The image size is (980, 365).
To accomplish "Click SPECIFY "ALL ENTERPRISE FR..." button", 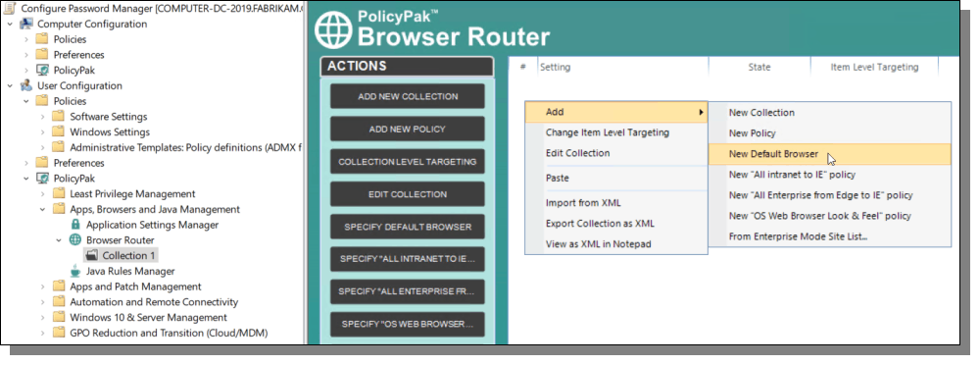I will coord(408,291).
